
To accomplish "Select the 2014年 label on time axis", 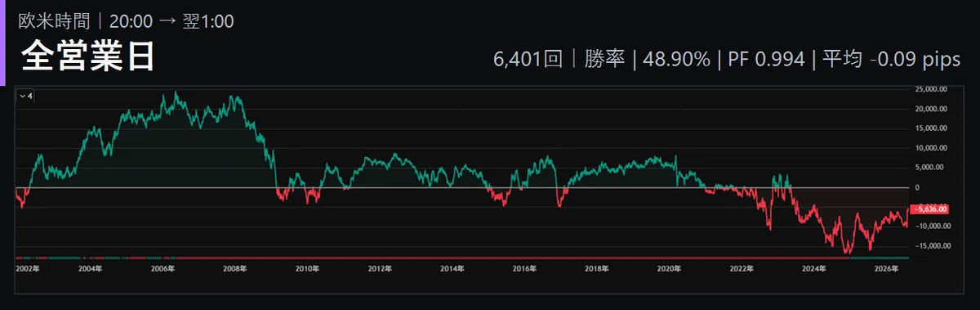I will [452, 267].
